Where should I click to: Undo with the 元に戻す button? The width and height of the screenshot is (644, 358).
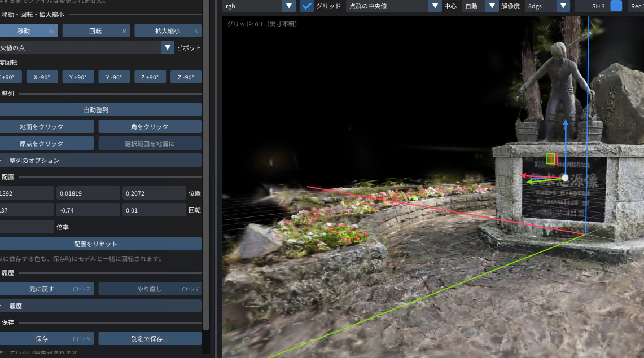click(47, 289)
